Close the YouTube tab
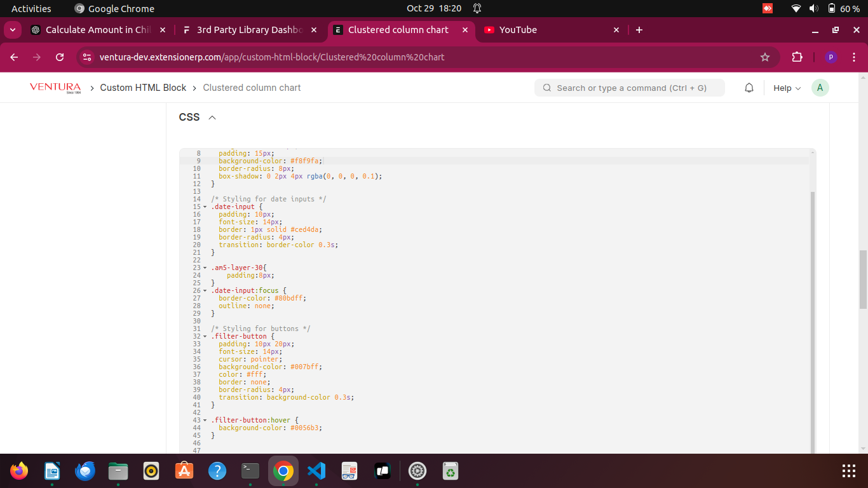Viewport: 868px width, 488px height. coord(616,30)
